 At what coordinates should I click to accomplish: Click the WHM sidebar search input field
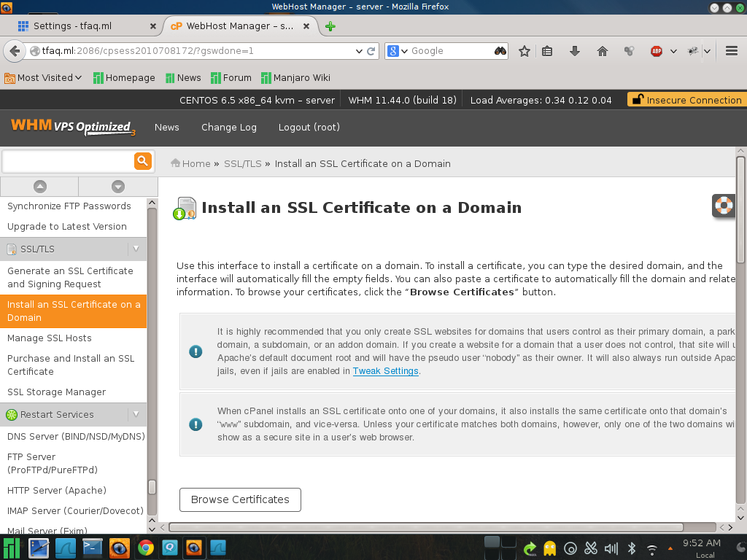pyautogui.click(x=68, y=161)
